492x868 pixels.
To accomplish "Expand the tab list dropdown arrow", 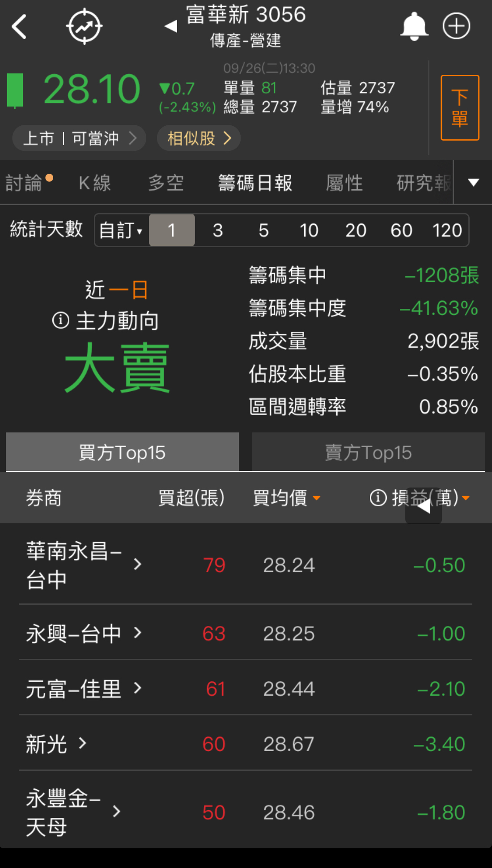I will point(473,182).
